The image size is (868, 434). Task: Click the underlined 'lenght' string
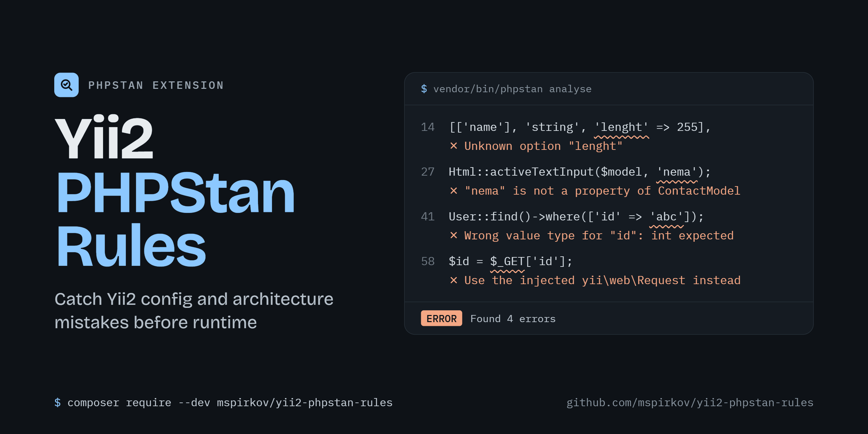[x=622, y=128]
